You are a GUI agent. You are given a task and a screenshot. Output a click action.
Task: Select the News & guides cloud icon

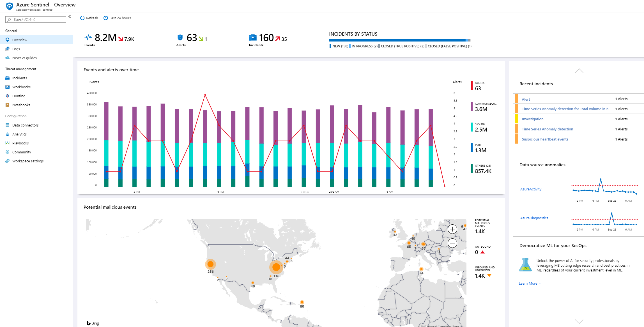pyautogui.click(x=8, y=58)
